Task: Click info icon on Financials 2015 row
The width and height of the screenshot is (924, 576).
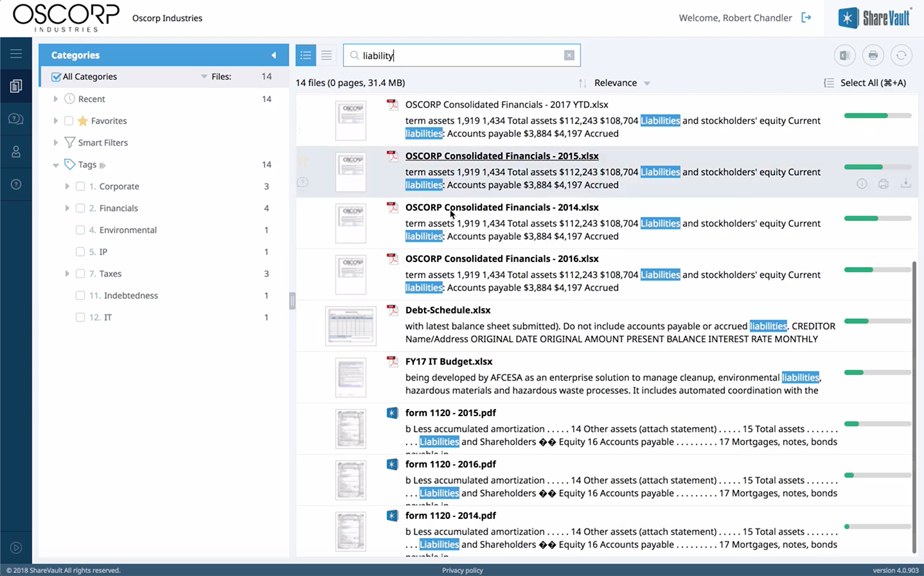Action: click(x=862, y=184)
